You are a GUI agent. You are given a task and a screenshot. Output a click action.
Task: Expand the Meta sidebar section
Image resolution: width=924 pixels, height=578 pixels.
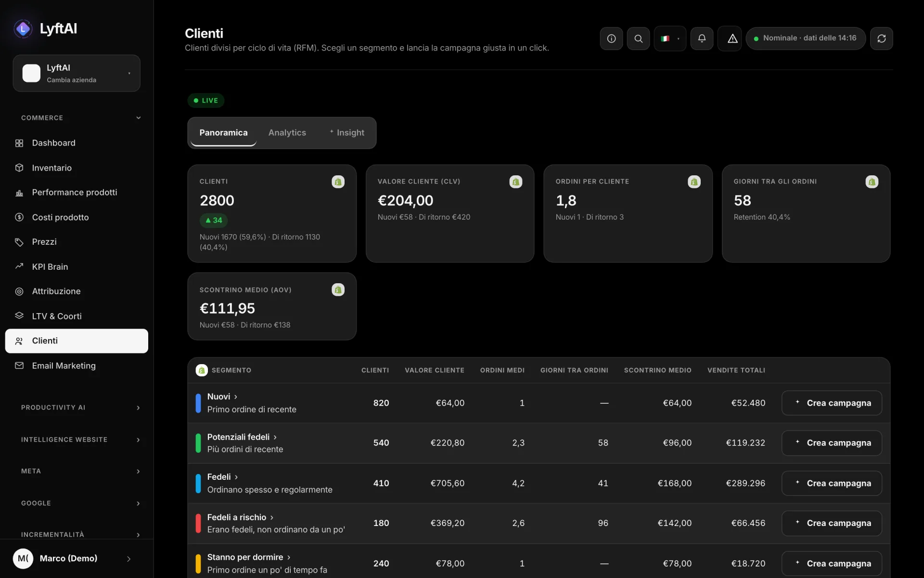click(x=81, y=471)
